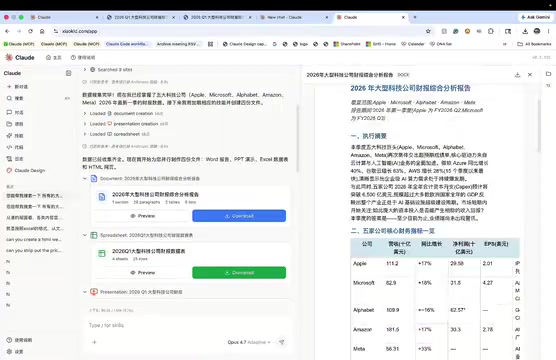This screenshot has height=360, width=556.
Task: Open Claude Design in the sidebar
Action: coord(26,170)
